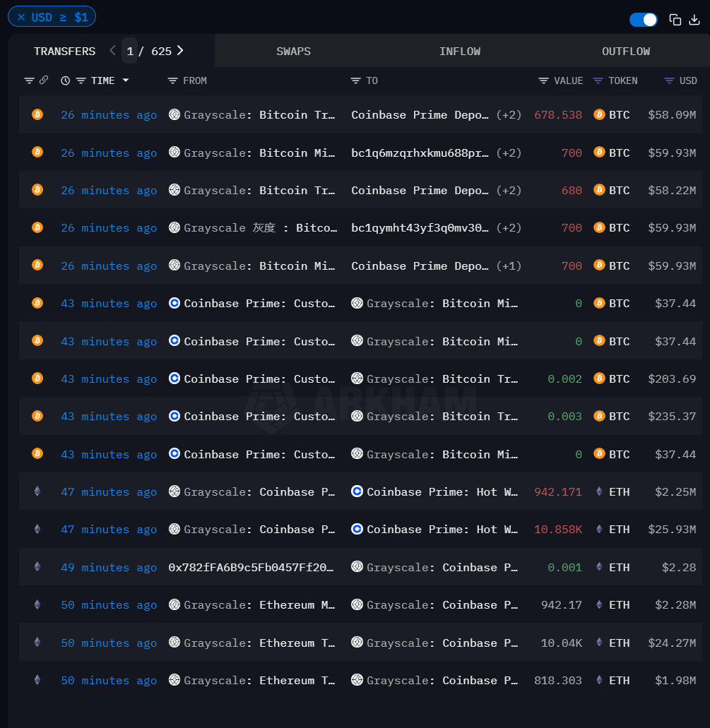Disable the toggle switch at top right
Image resolution: width=710 pixels, height=728 pixels.
pyautogui.click(x=642, y=19)
